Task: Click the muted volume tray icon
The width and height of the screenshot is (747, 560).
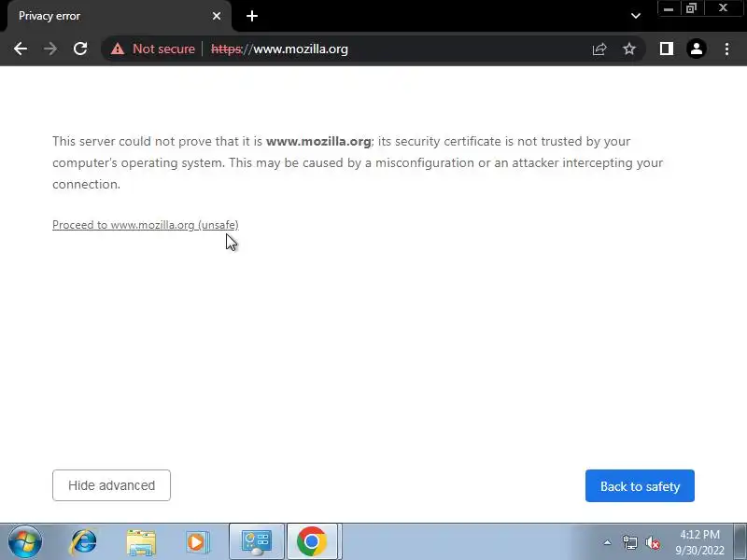Action: tap(653, 542)
